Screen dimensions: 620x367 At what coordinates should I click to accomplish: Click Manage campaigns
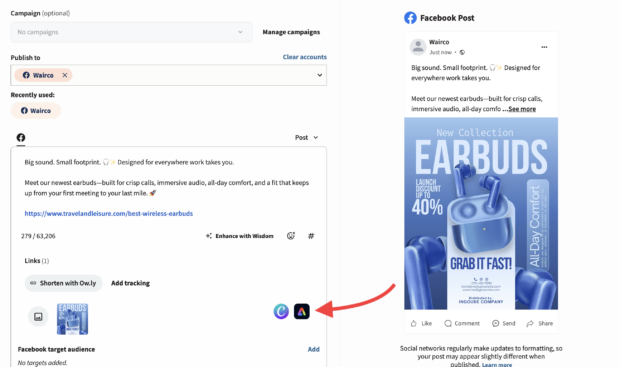[291, 32]
